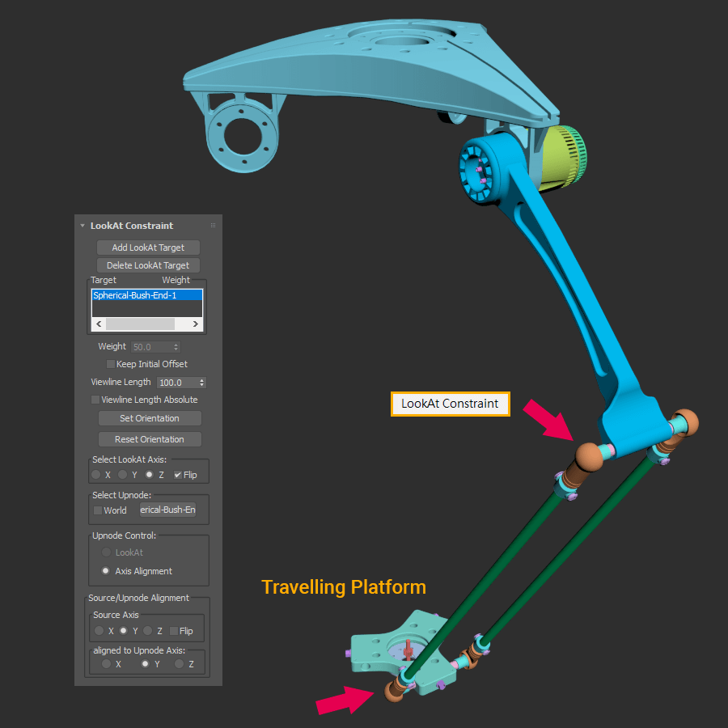Click right arrow of target list scrollbar
Image resolution: width=728 pixels, height=728 pixels.
point(196,324)
